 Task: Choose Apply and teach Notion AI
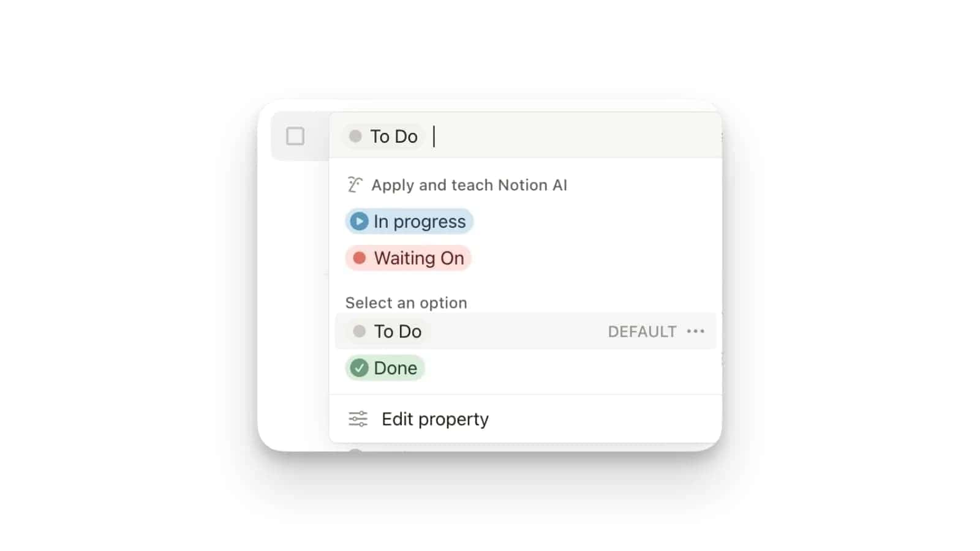(x=469, y=184)
